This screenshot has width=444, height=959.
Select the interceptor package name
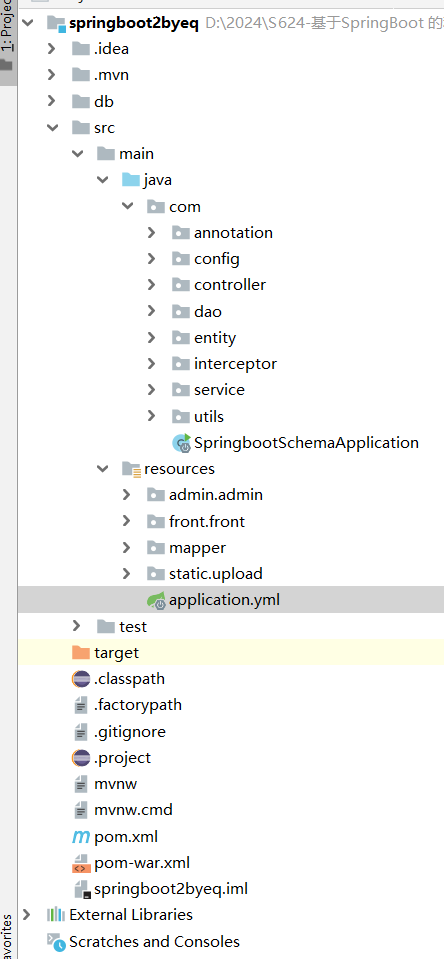(x=235, y=364)
